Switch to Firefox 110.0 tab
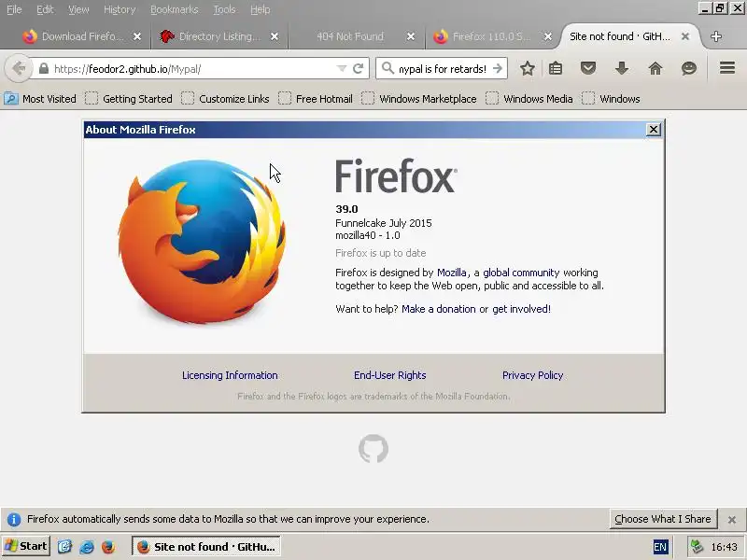This screenshot has width=747, height=560. [486, 36]
